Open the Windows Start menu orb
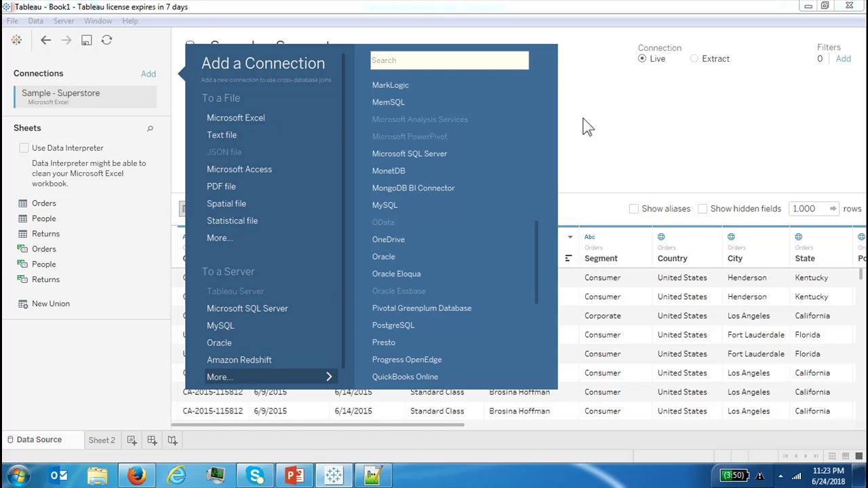The width and height of the screenshot is (868, 488). point(18,476)
